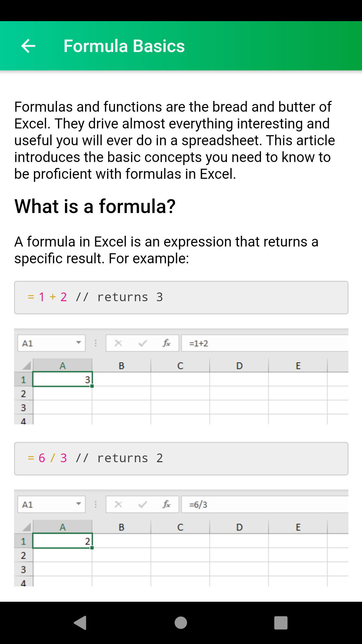
Task: Select column header B in first spreadsheet
Action: (122, 366)
